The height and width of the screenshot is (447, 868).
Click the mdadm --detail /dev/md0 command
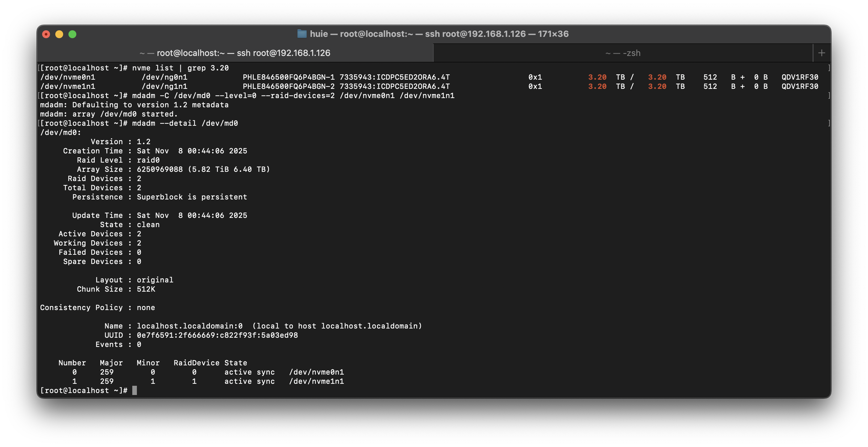(x=185, y=123)
